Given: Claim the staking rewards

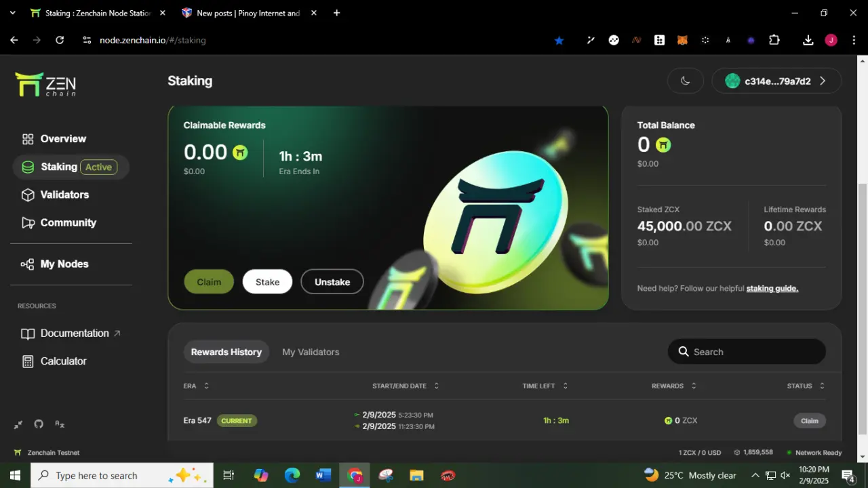Looking at the screenshot, I should pos(209,282).
